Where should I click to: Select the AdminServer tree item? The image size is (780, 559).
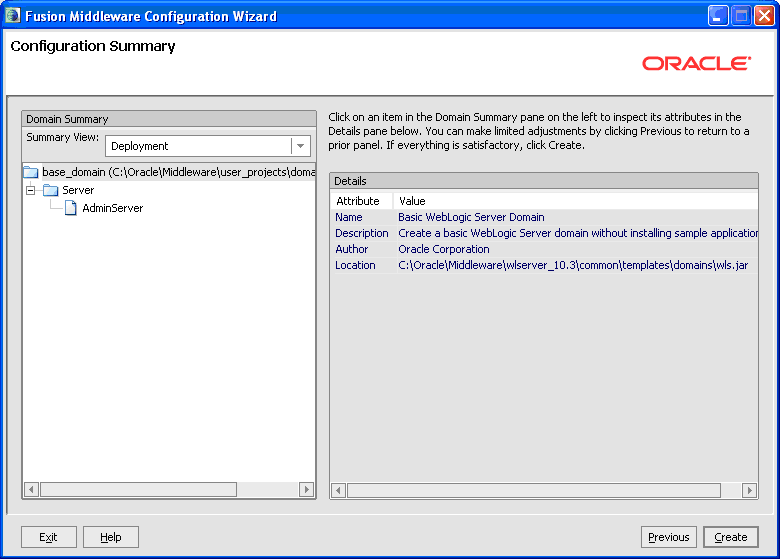112,208
